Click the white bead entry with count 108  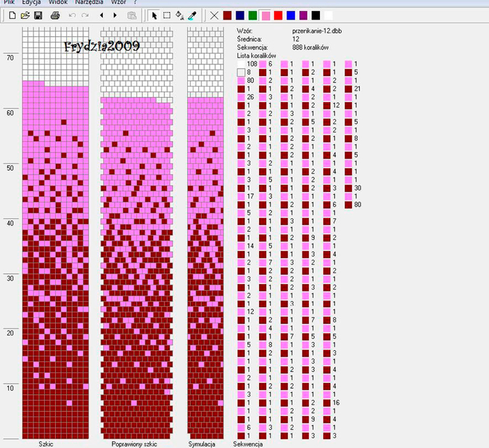point(247,64)
